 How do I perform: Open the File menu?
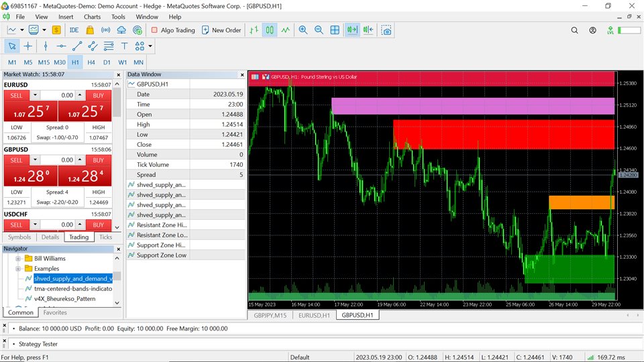click(x=20, y=17)
